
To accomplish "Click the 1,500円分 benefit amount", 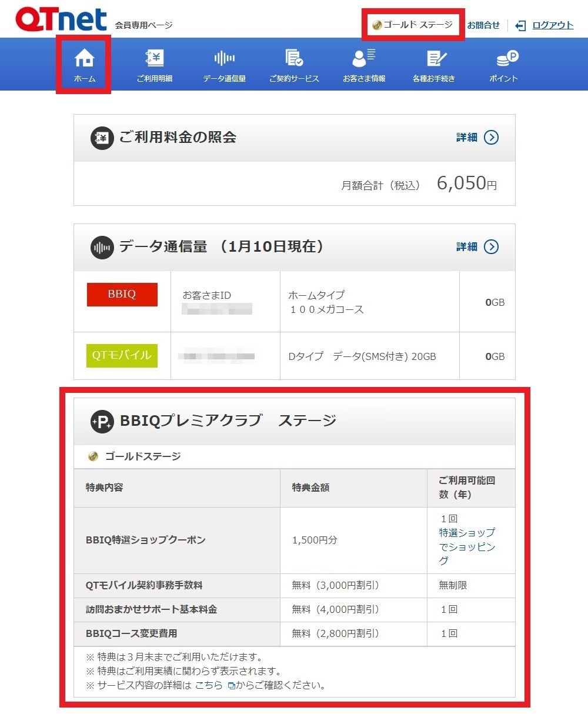I will [315, 540].
